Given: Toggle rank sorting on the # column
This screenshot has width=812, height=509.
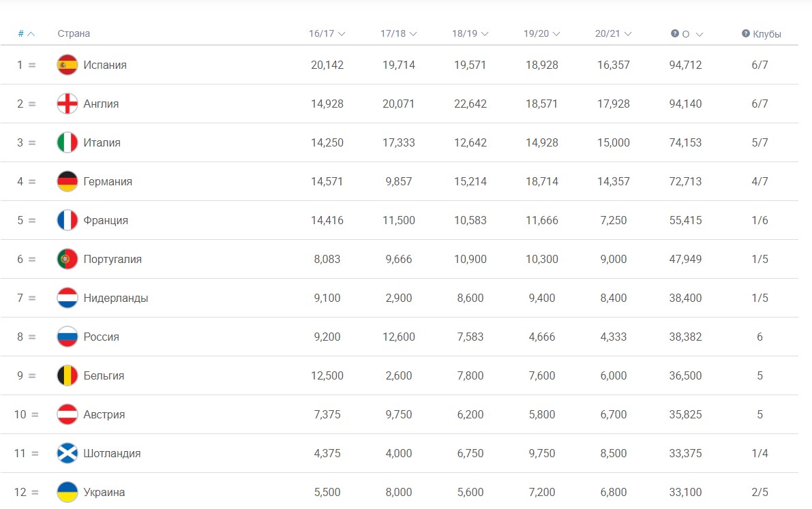Looking at the screenshot, I should [26, 33].
